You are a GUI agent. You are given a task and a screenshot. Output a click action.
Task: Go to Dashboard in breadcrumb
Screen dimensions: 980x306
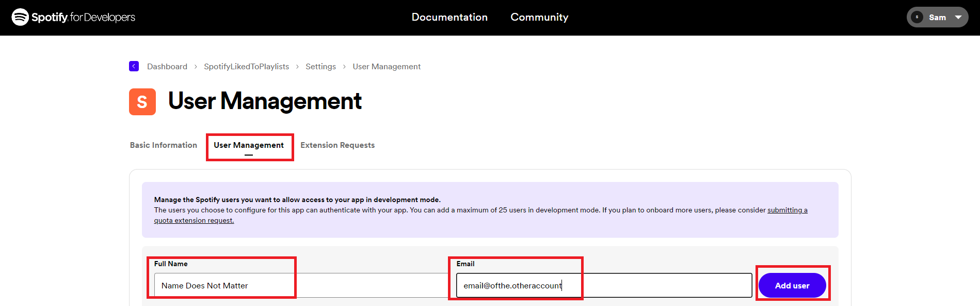[x=167, y=66]
